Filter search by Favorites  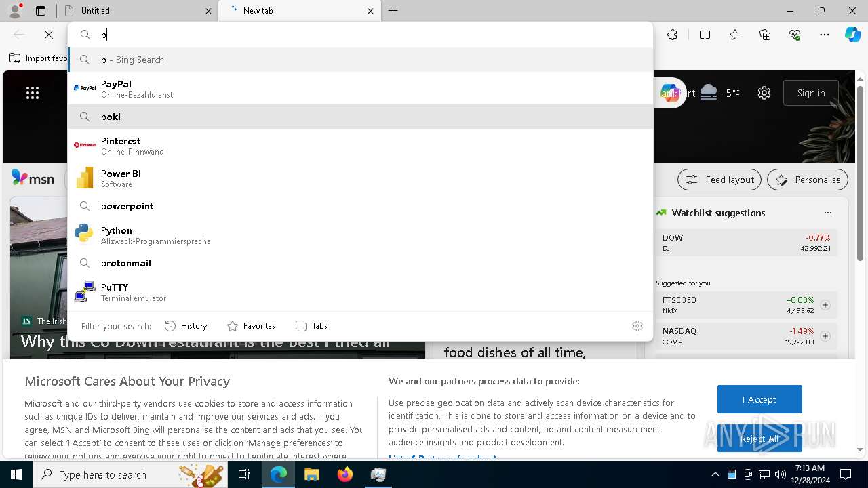coord(251,326)
